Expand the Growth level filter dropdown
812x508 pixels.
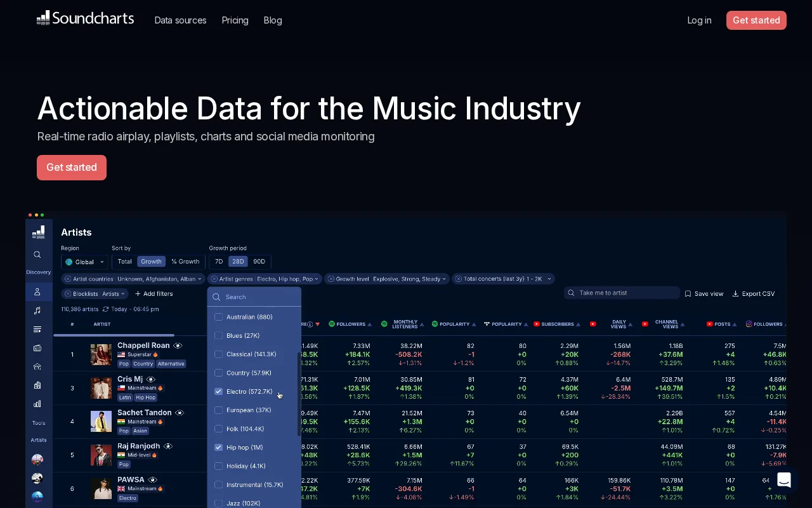(444, 279)
